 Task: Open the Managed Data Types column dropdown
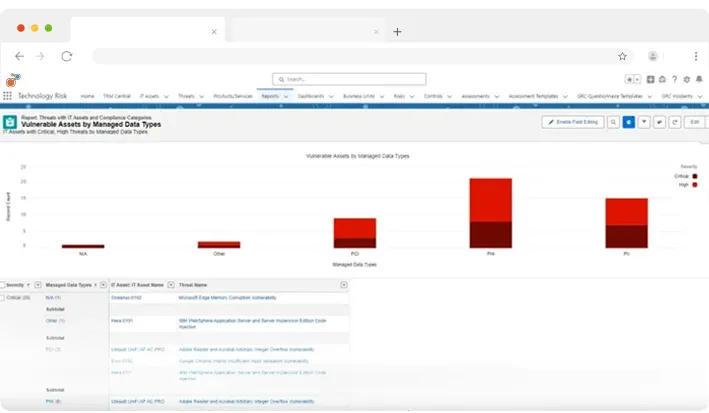click(103, 285)
